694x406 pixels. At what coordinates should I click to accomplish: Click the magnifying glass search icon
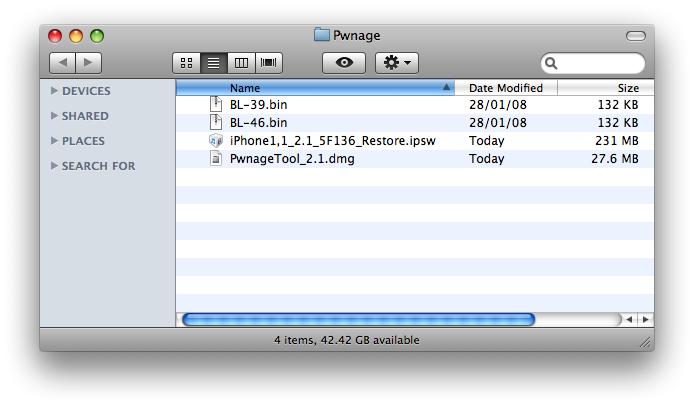tap(551, 63)
